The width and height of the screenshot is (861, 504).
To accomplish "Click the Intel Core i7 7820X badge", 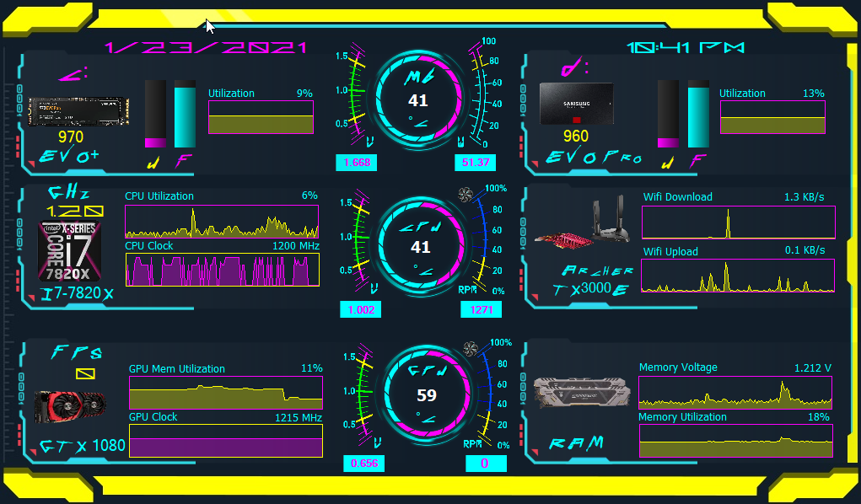I will (x=70, y=251).
